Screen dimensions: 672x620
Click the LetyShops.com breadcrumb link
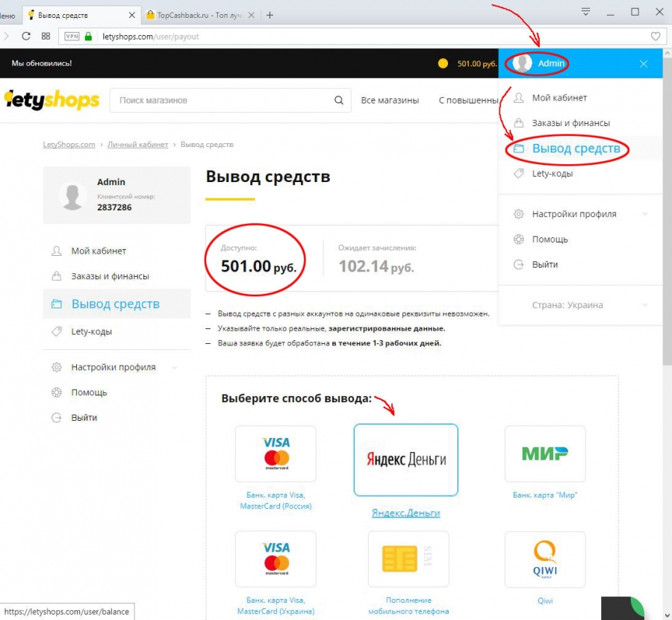coord(69,145)
